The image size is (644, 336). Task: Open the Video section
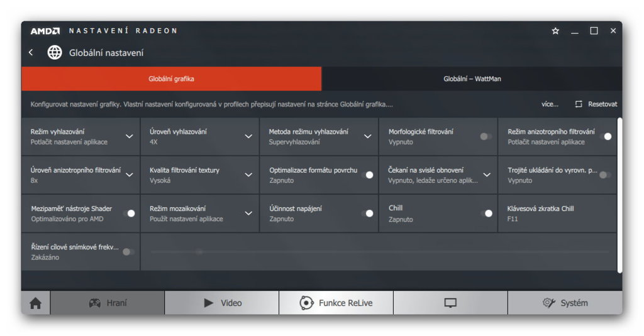(222, 303)
